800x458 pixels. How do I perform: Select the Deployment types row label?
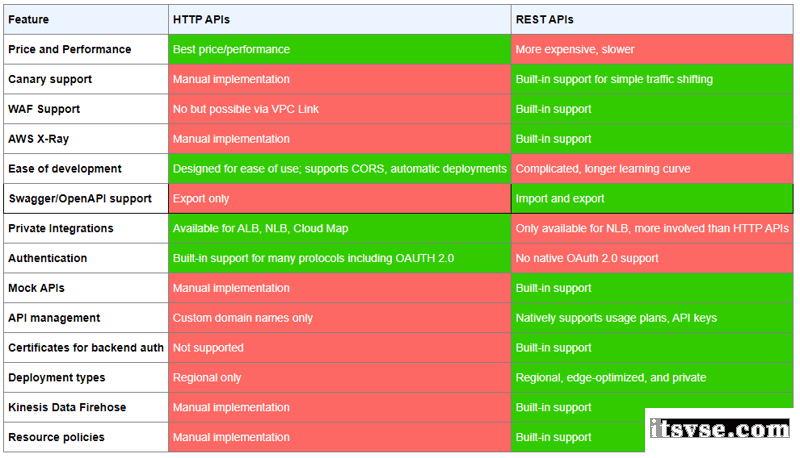pos(86,378)
